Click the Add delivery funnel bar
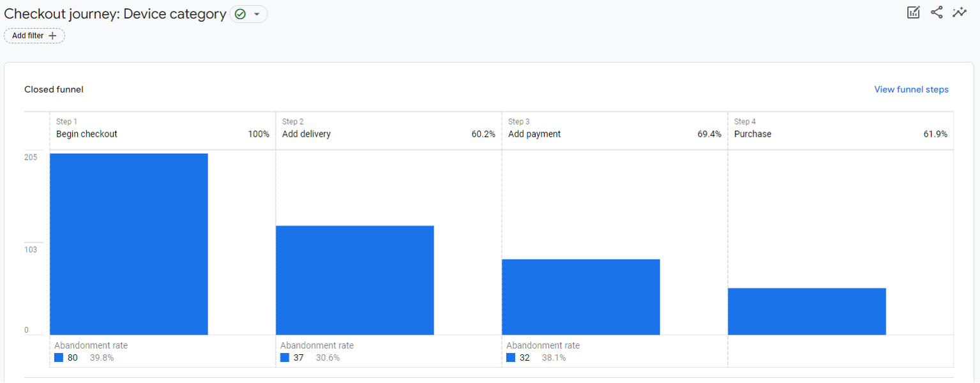The width and height of the screenshot is (980, 383). click(355, 280)
